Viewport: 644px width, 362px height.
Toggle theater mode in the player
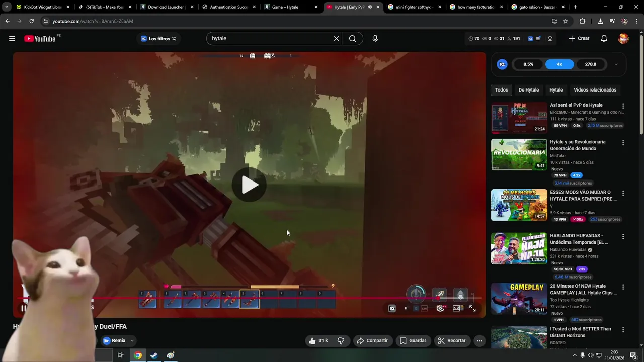click(x=456, y=308)
